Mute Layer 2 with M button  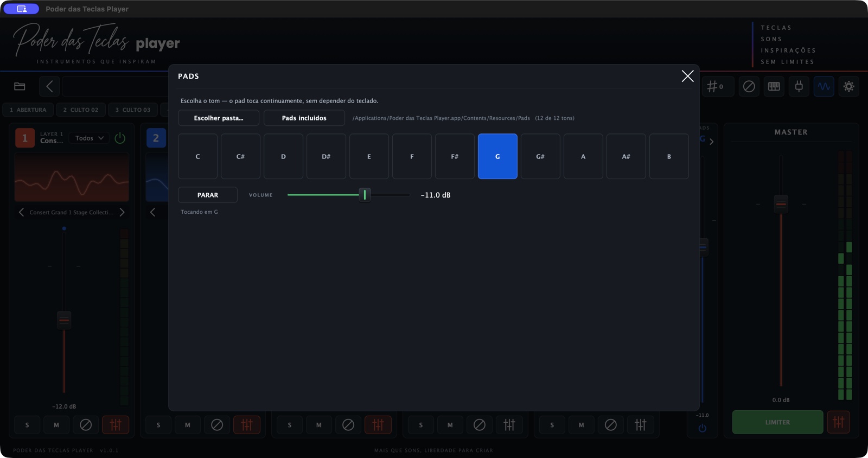(188, 425)
